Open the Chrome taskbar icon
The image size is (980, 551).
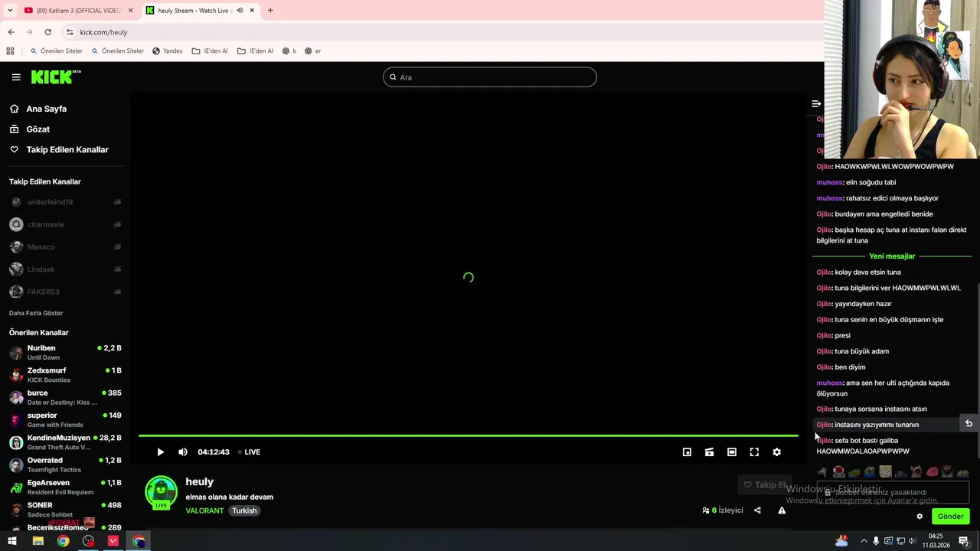tap(63, 541)
